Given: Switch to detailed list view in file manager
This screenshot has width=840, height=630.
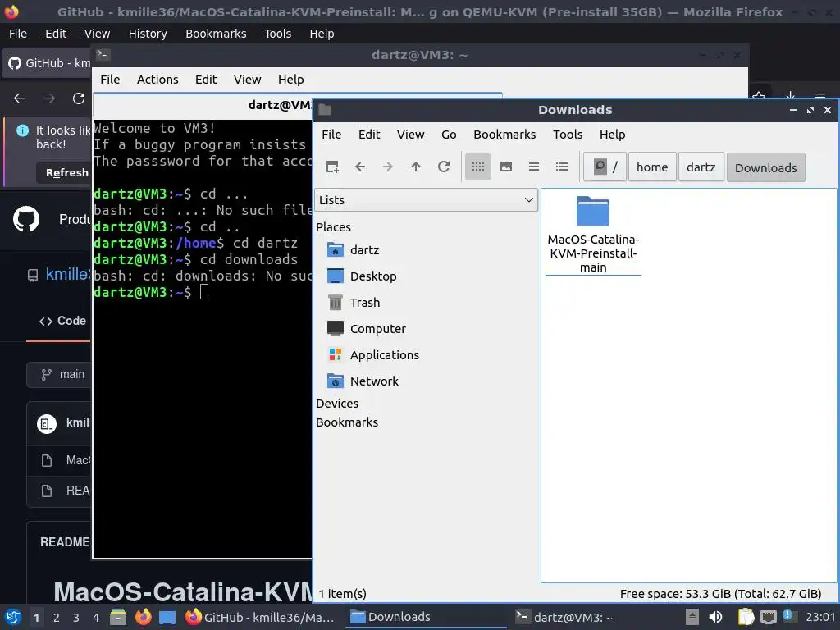Looking at the screenshot, I should point(561,167).
